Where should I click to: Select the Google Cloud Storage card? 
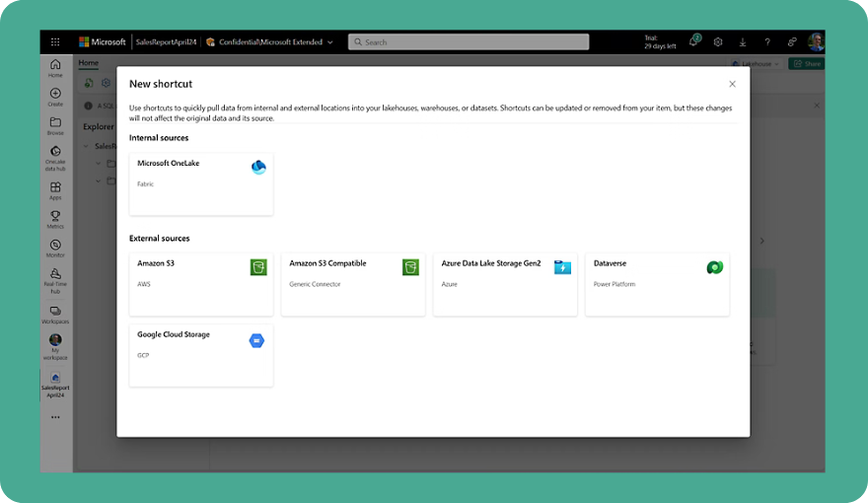201,355
